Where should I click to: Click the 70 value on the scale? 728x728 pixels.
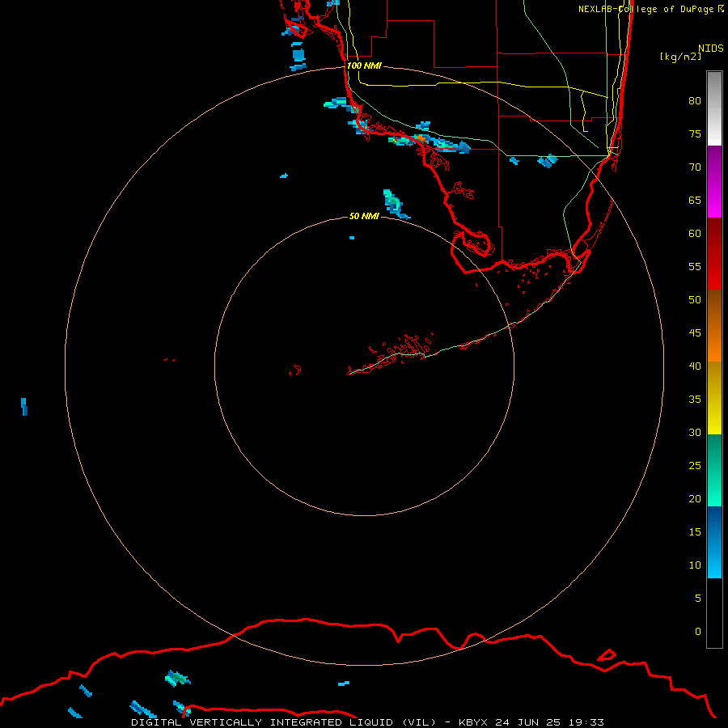point(695,167)
